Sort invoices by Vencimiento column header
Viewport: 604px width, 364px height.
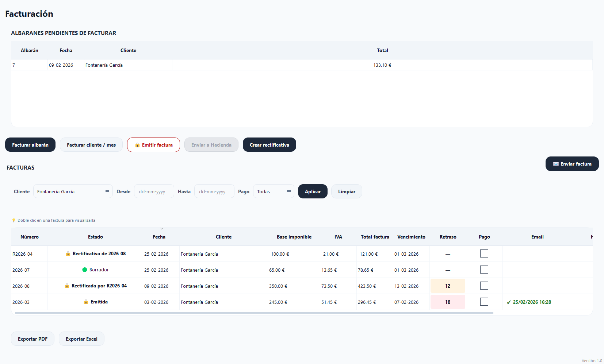pos(411,237)
